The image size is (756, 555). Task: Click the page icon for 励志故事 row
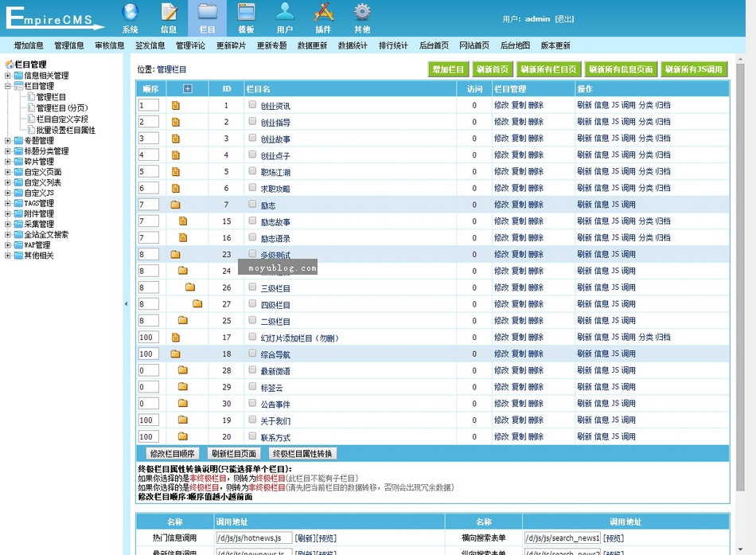(x=183, y=221)
